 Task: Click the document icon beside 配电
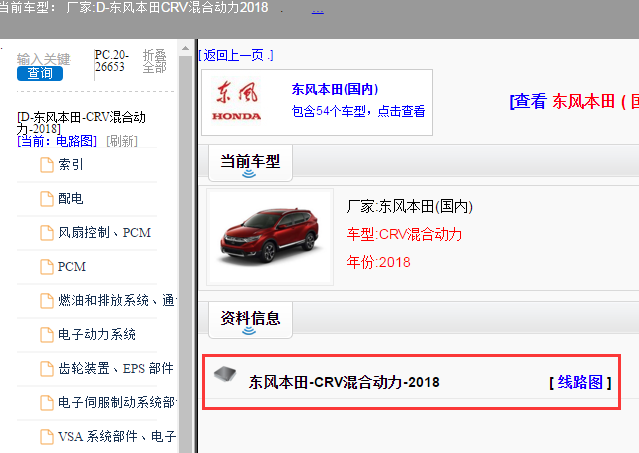(x=46, y=199)
